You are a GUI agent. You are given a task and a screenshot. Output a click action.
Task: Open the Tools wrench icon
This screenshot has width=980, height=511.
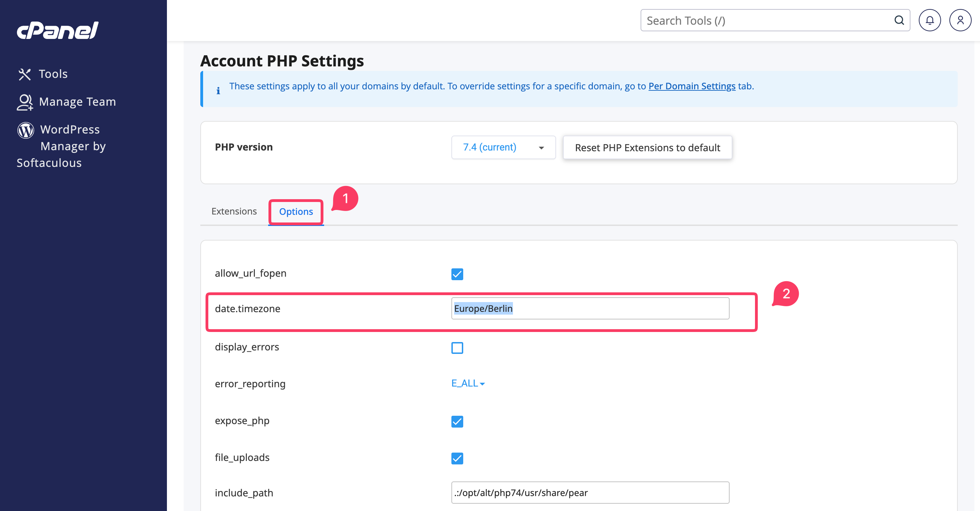(25, 74)
